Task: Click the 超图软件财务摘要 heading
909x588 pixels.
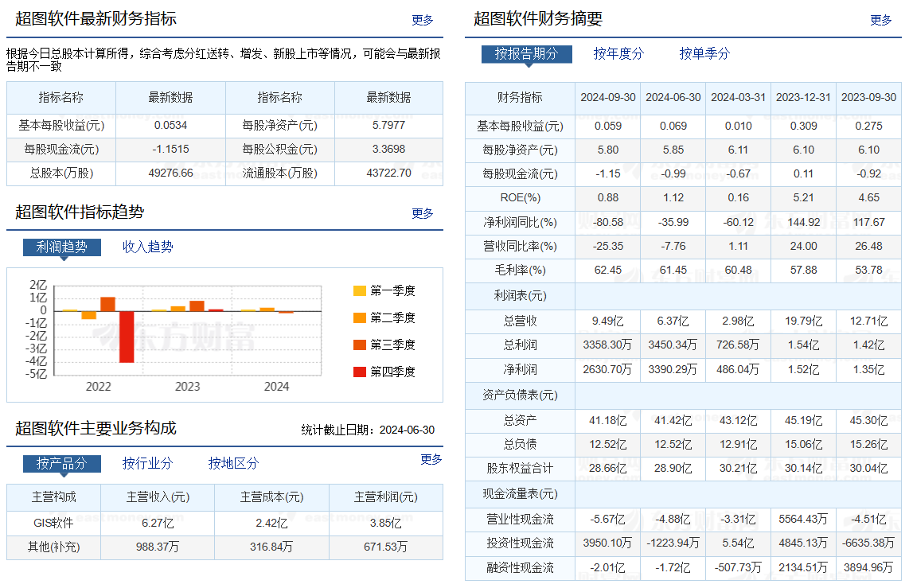Action: click(538, 19)
